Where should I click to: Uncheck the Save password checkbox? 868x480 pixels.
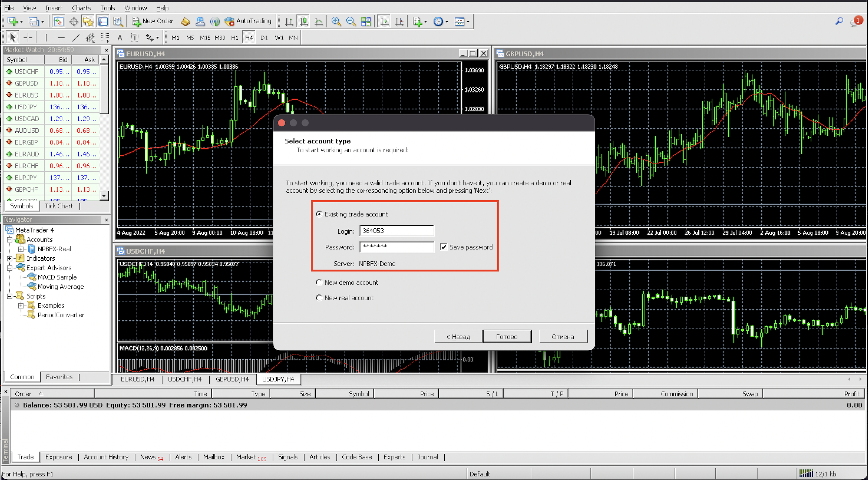coord(444,247)
